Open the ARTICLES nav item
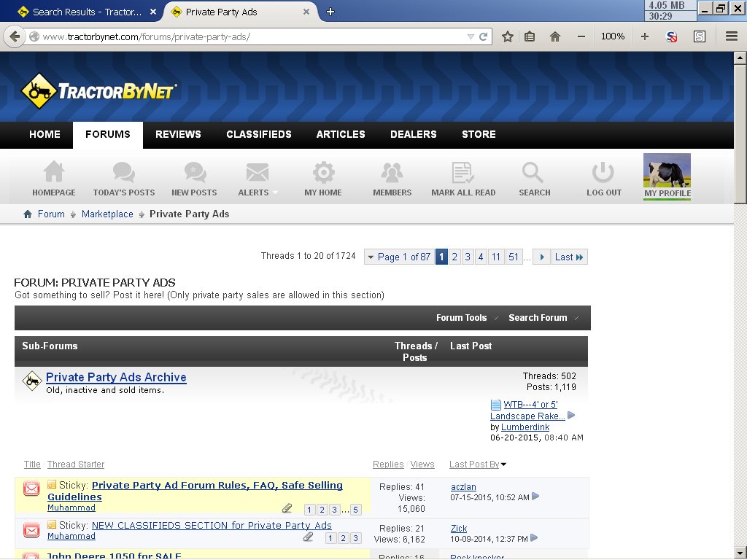The width and height of the screenshot is (747, 560). 341,135
